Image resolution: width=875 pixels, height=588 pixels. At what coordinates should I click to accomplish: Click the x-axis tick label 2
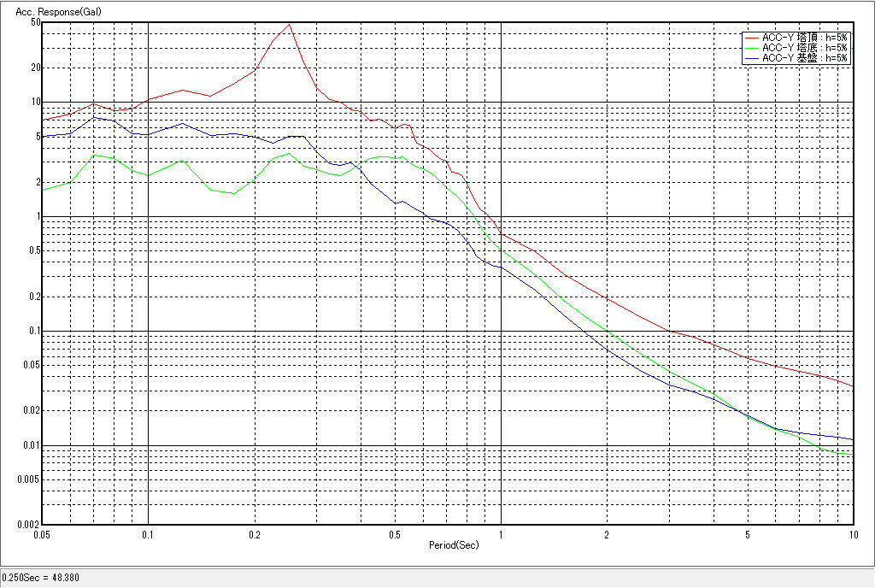point(606,535)
